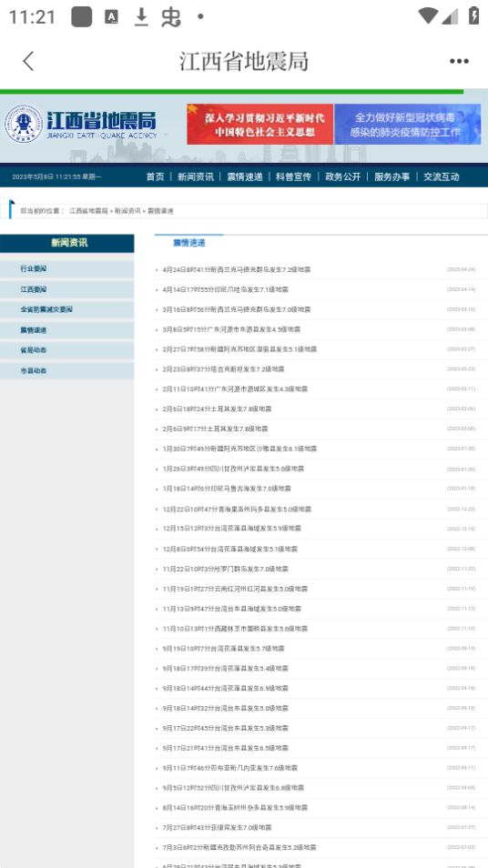Open 2月27日 新疆阿克苏地区 5.1级 article
The image size is (488, 868).
click(239, 349)
